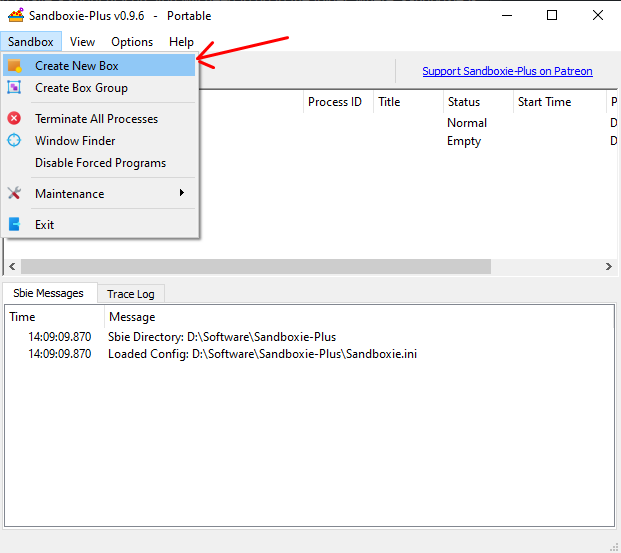
Task: Click the horizontal scrollbar thumb
Action: (256, 267)
